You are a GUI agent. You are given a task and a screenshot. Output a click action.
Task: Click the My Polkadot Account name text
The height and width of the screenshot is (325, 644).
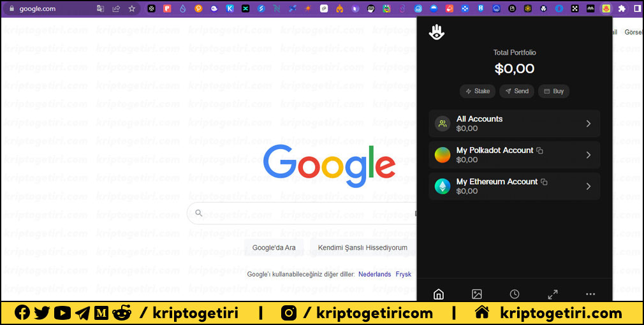495,150
